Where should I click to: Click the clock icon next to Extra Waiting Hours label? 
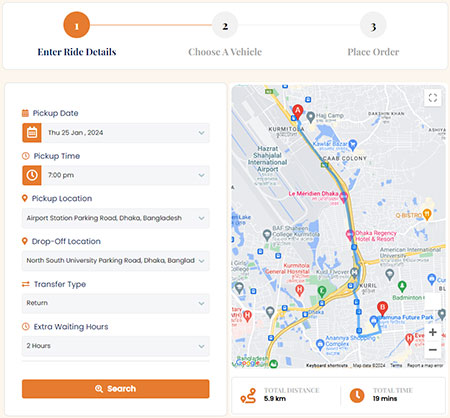[x=26, y=327]
